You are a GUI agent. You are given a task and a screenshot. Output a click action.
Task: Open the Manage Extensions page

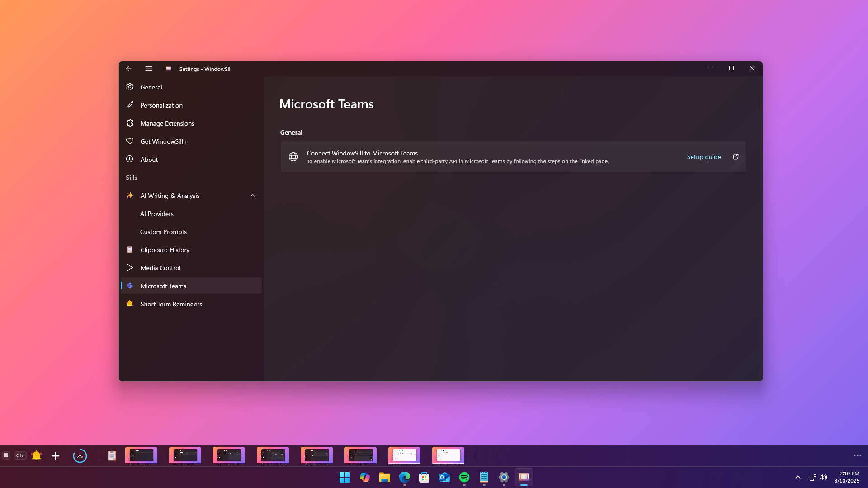[x=167, y=123]
